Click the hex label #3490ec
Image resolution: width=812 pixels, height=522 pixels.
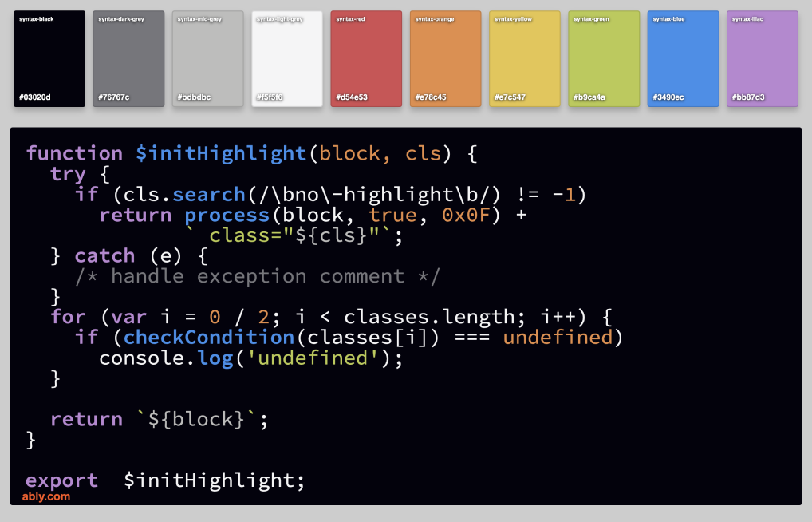click(x=668, y=97)
